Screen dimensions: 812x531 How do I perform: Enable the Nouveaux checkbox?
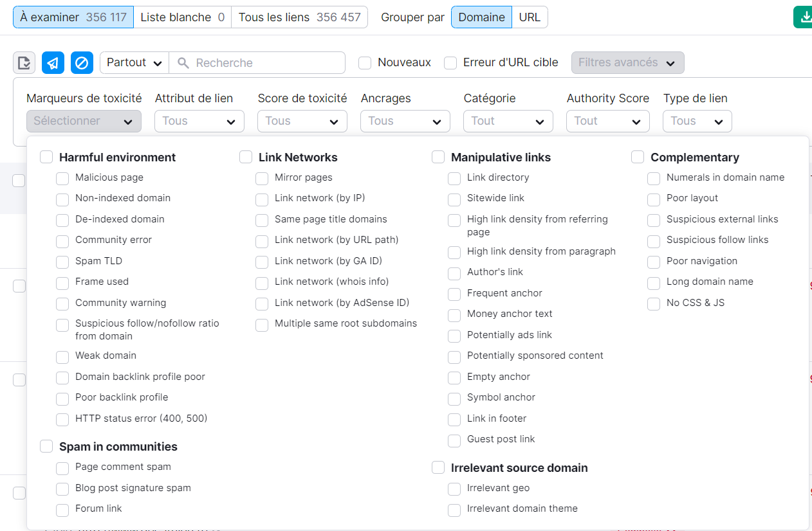click(365, 63)
